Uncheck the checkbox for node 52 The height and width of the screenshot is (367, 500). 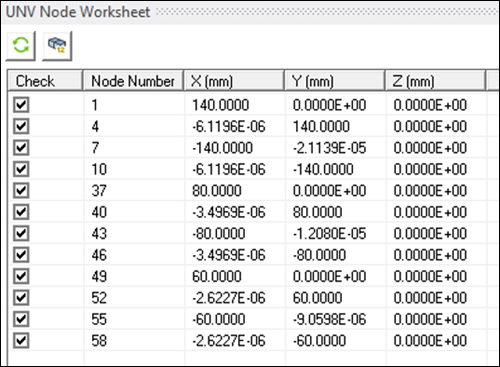coord(21,298)
